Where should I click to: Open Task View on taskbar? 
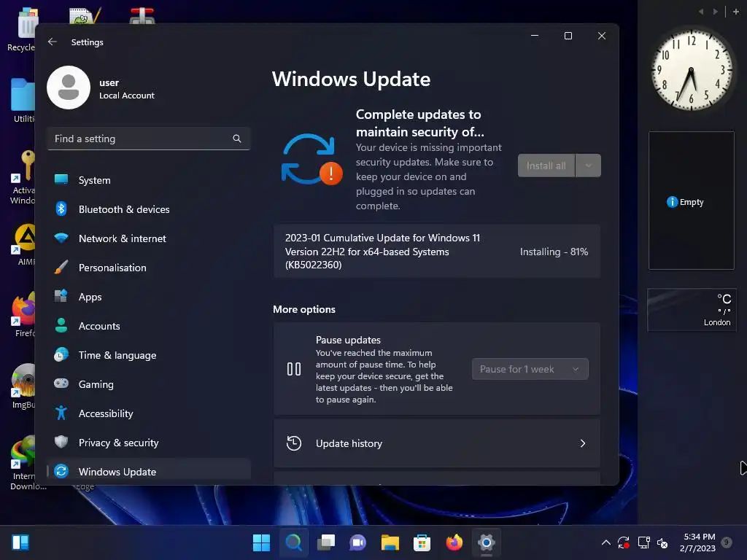(x=326, y=542)
